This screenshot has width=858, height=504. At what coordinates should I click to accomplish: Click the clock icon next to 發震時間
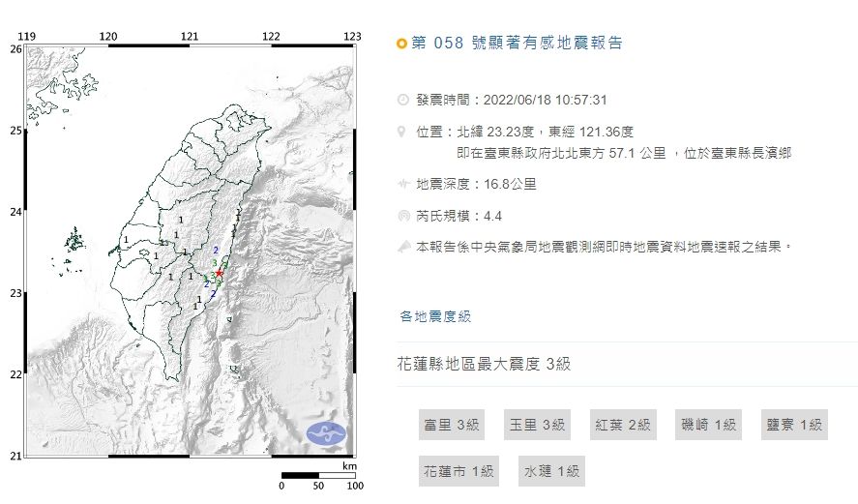pyautogui.click(x=403, y=100)
